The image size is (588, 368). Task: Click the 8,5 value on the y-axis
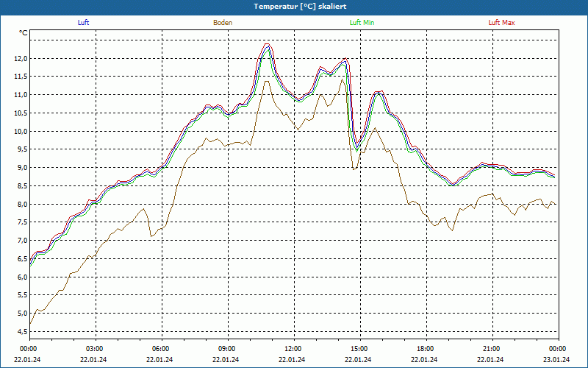pos(23,185)
